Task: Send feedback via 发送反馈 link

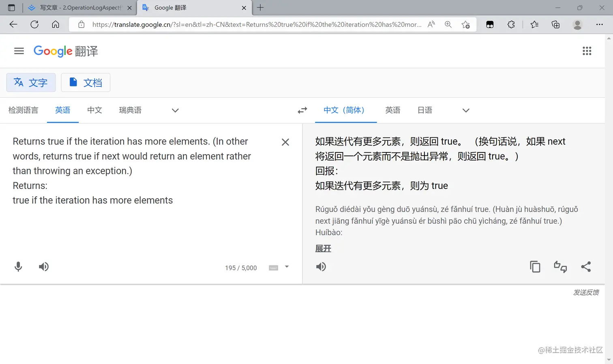Action: tap(586, 292)
